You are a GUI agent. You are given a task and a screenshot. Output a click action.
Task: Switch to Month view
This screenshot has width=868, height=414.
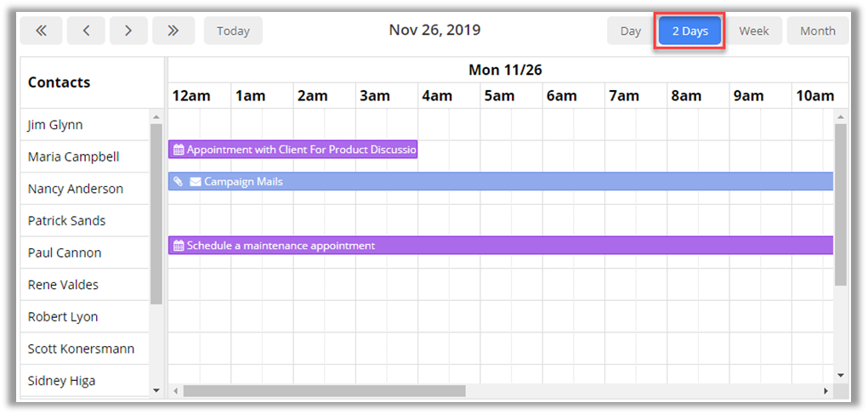coord(817,31)
